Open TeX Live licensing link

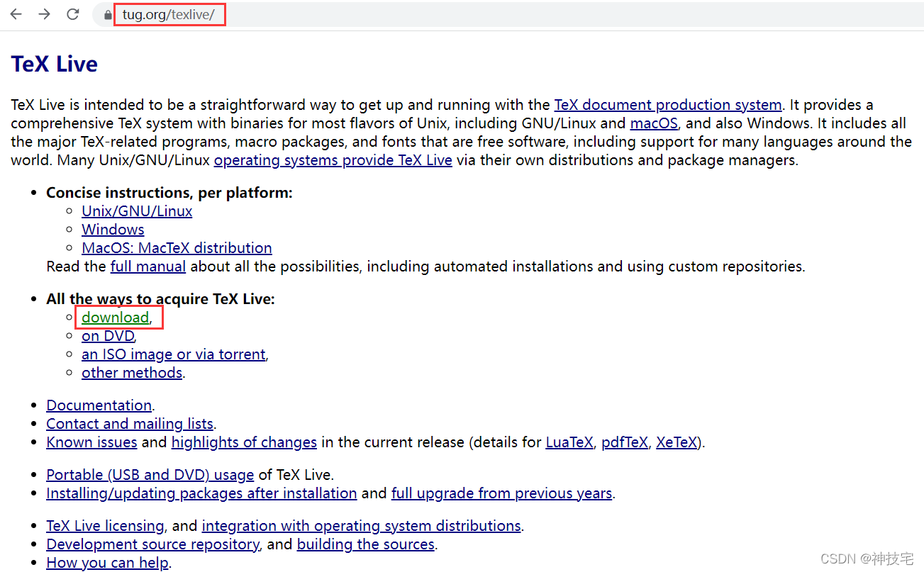click(105, 526)
